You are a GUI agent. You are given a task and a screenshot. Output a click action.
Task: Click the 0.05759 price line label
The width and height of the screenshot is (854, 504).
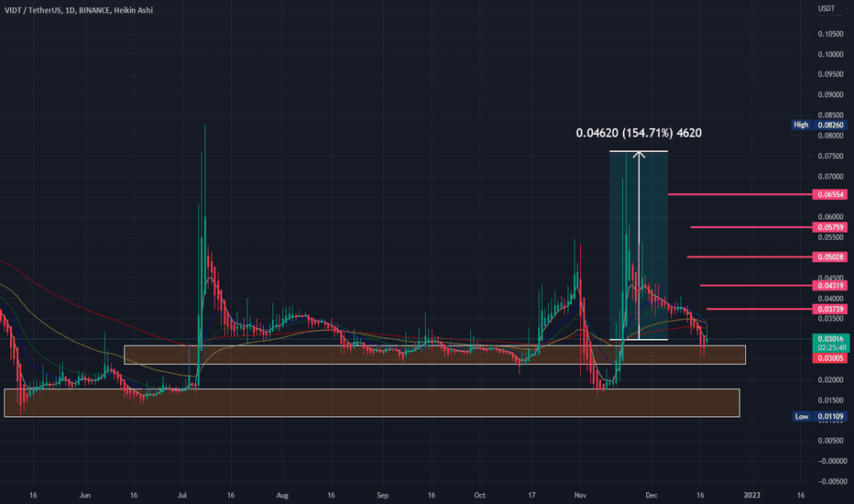[x=829, y=227]
